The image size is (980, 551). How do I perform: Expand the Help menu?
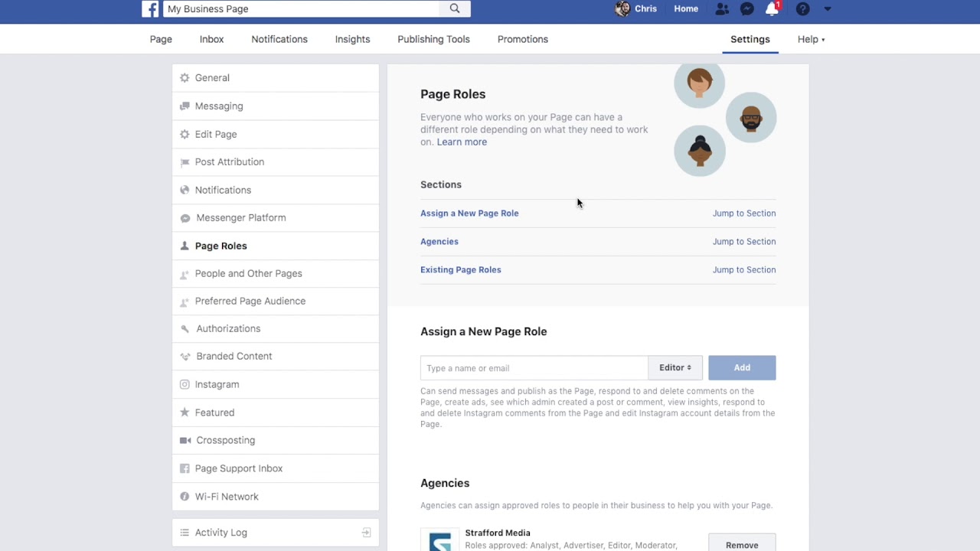811,39
